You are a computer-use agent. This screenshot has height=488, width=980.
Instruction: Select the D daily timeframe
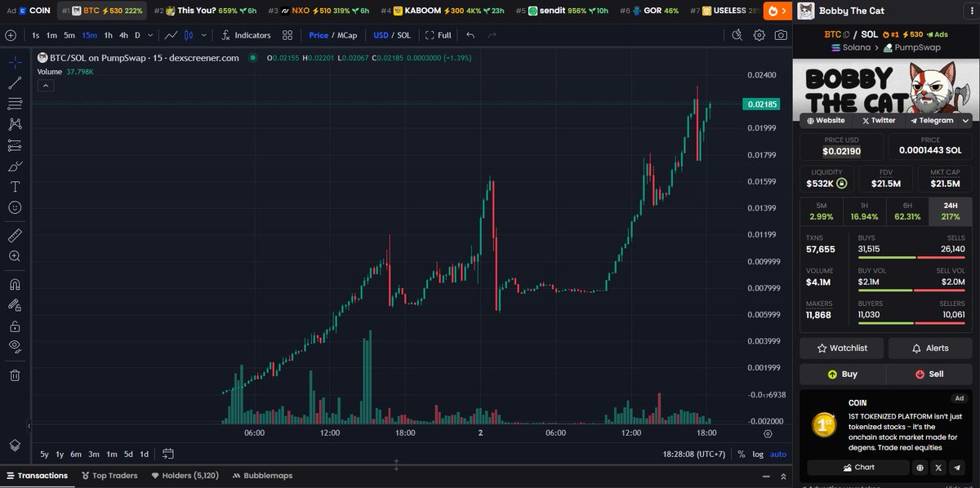click(x=138, y=35)
